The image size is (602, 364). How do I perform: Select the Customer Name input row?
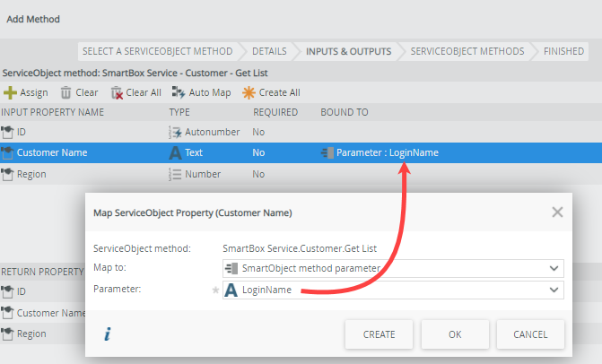pyautogui.click(x=52, y=152)
